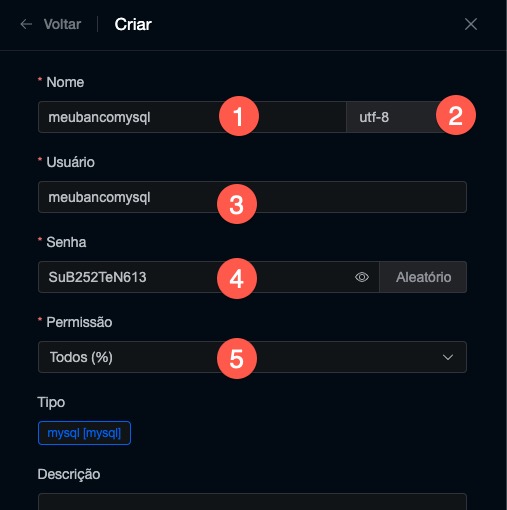Click the Usuário input field

click(x=252, y=197)
